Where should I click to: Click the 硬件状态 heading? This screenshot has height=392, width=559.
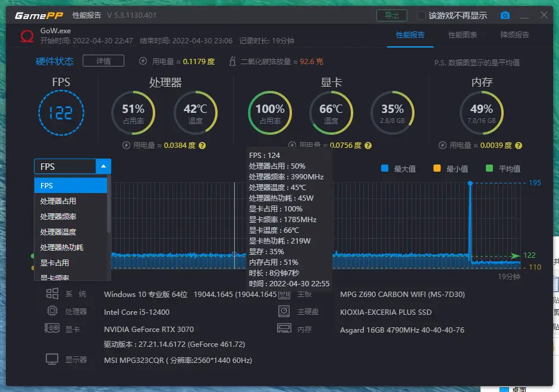(55, 61)
